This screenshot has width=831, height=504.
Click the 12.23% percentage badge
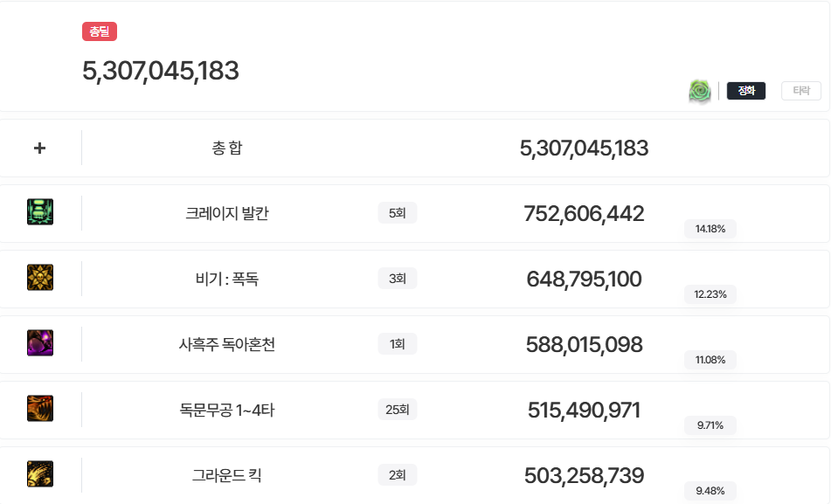[710, 294]
